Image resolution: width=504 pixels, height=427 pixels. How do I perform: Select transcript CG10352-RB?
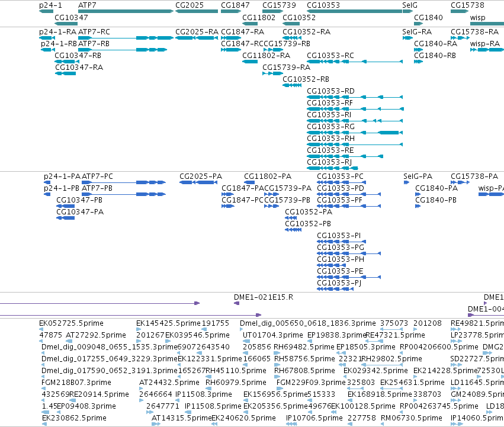coord(292,85)
